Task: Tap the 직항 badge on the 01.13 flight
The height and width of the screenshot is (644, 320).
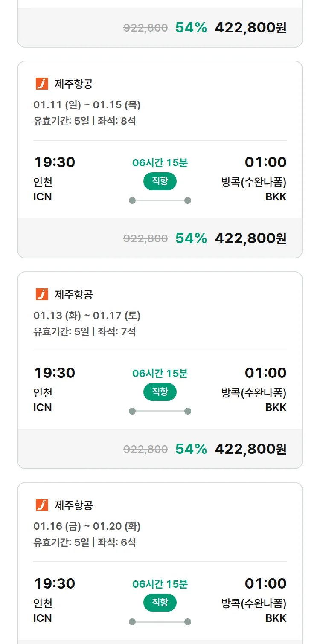Action: tap(160, 392)
